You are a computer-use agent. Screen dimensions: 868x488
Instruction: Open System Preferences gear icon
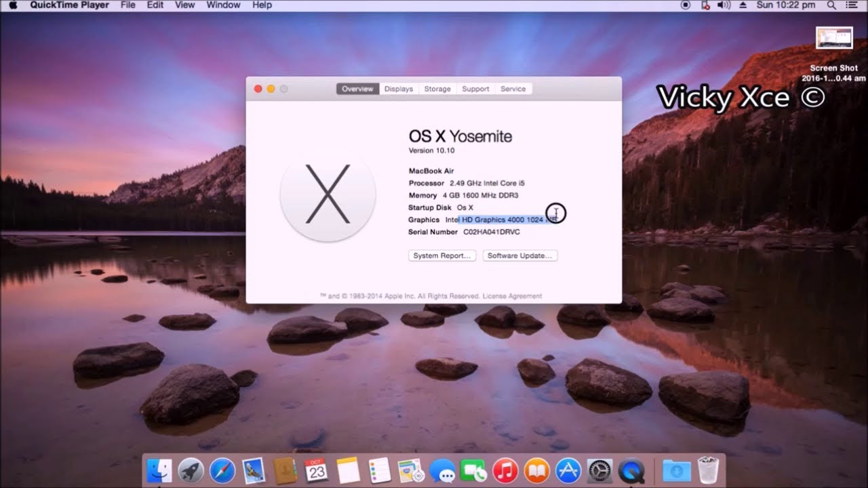coord(599,470)
